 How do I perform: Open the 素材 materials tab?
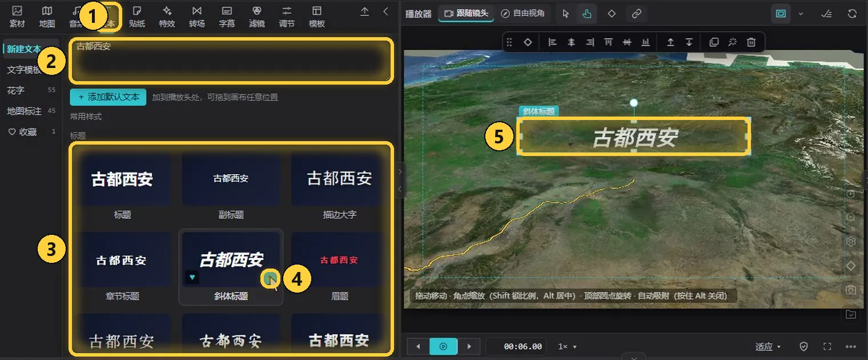click(17, 17)
